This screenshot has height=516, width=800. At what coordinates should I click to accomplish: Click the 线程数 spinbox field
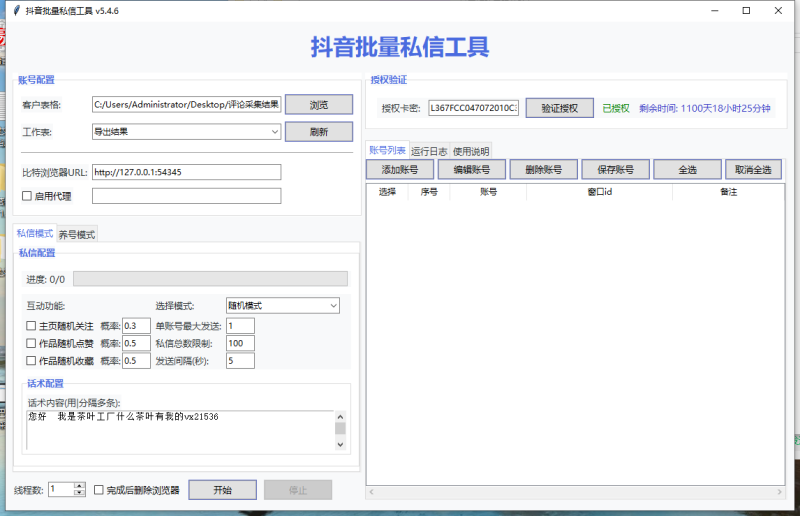(61, 489)
